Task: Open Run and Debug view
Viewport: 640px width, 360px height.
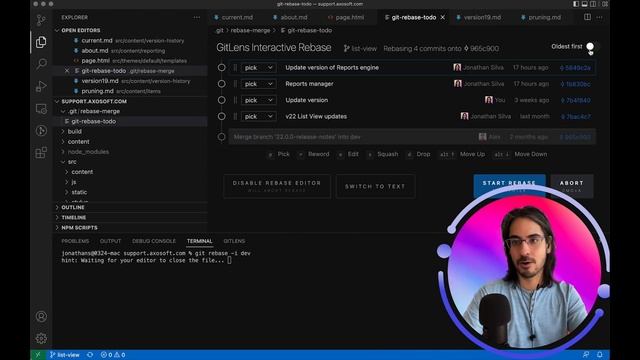Action: (41, 86)
